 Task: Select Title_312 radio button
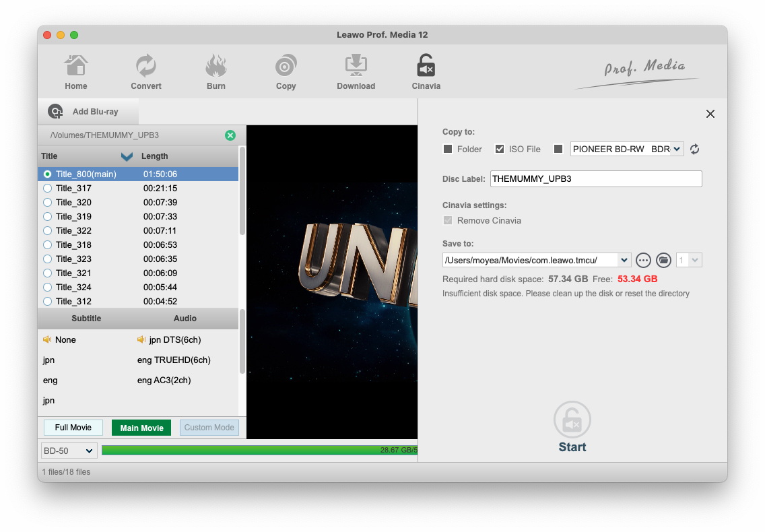[x=47, y=302]
